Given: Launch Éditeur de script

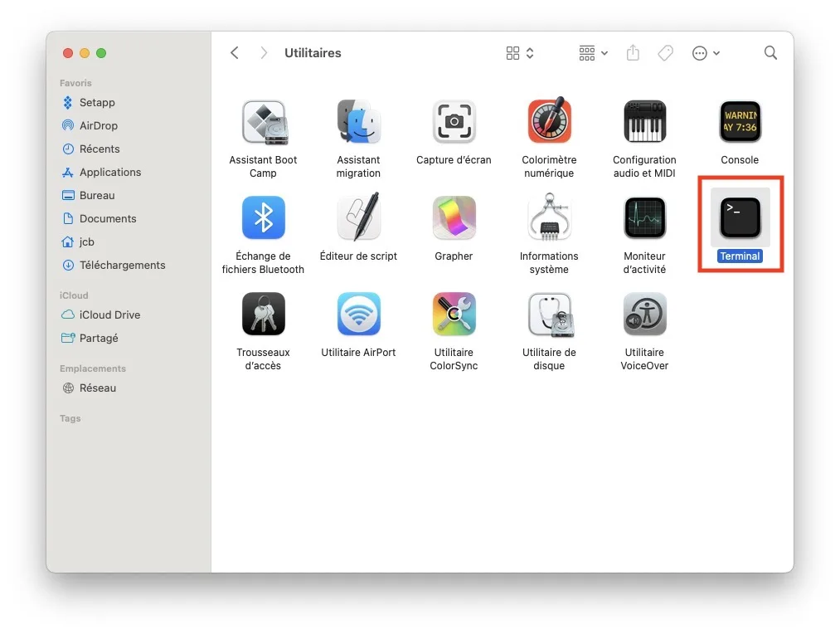Looking at the screenshot, I should (x=358, y=217).
